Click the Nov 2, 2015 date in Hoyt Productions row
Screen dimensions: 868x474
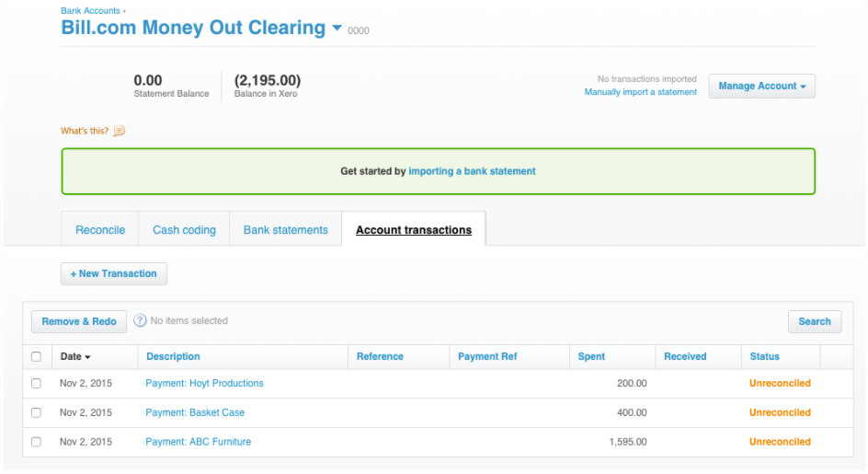click(86, 383)
